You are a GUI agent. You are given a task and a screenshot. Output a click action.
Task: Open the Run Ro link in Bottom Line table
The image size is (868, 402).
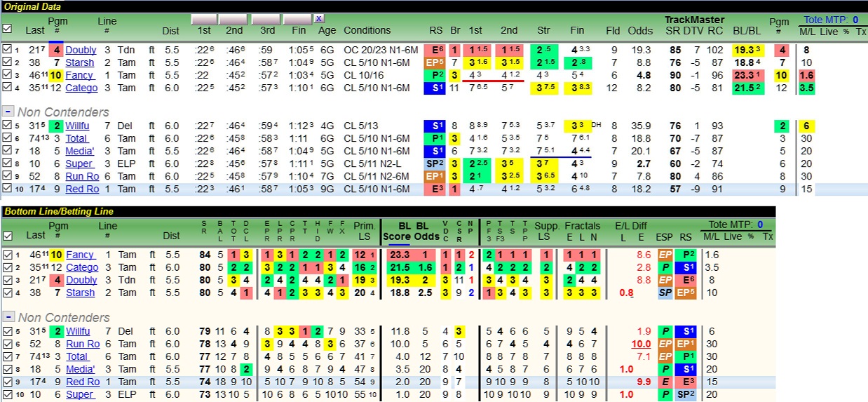pos(83,344)
